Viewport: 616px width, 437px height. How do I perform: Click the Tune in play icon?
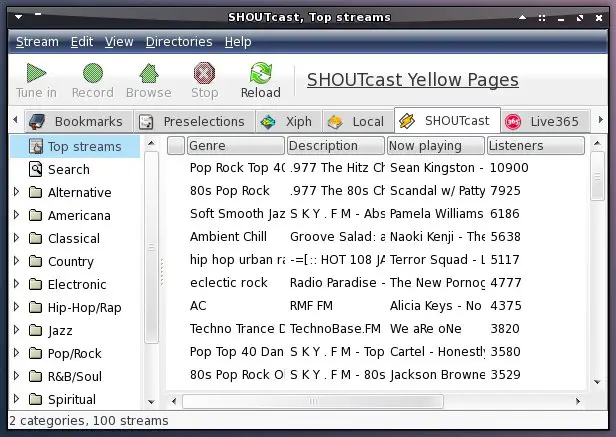tap(36, 73)
